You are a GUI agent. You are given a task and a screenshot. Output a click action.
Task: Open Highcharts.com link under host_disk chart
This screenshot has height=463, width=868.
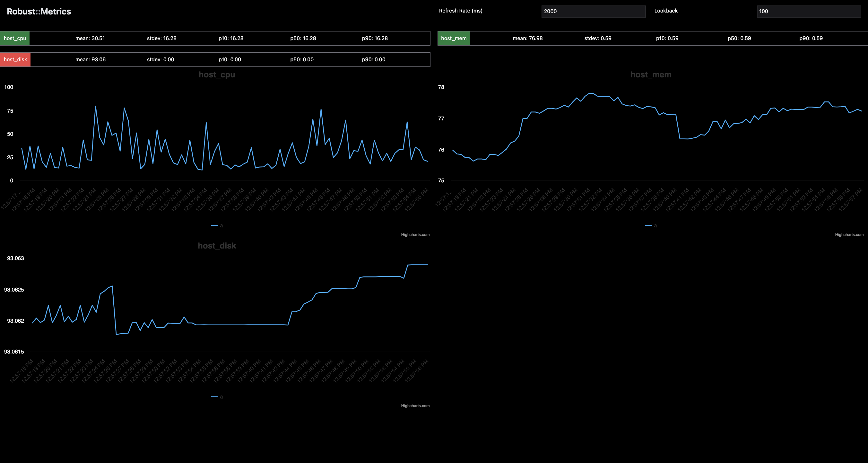(415, 406)
